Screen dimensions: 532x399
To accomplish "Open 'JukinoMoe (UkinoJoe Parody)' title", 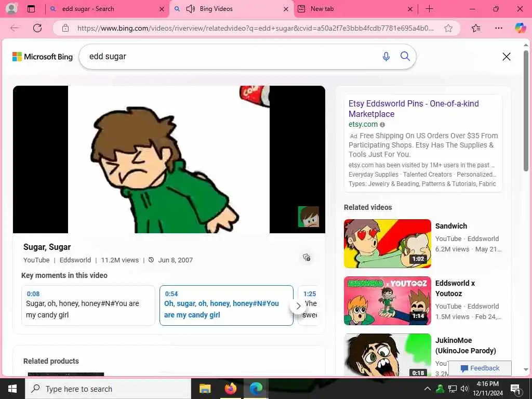I will tap(465, 345).
